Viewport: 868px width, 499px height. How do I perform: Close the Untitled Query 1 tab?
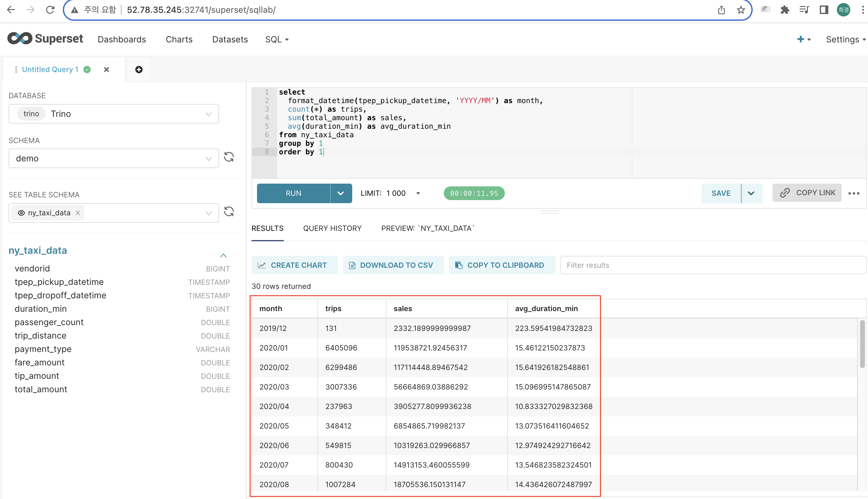pyautogui.click(x=106, y=70)
